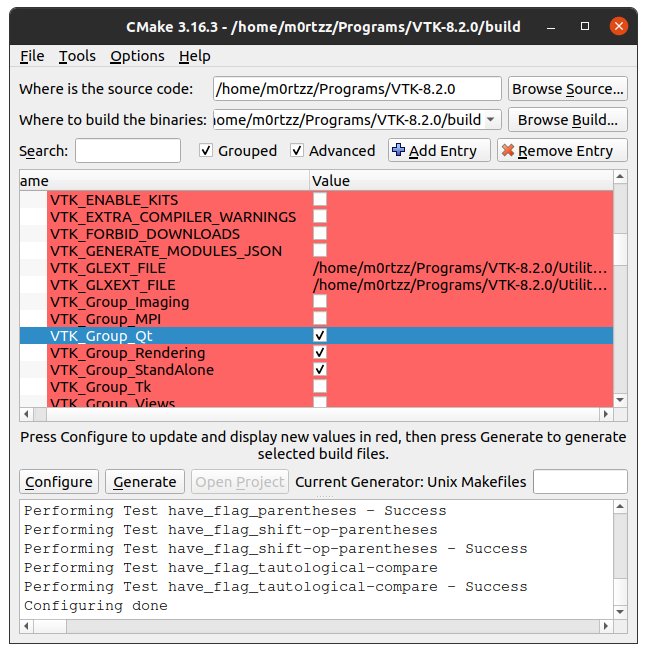
Task: Click output log horizontal scroll left arrow
Action: pyautogui.click(x=27, y=626)
